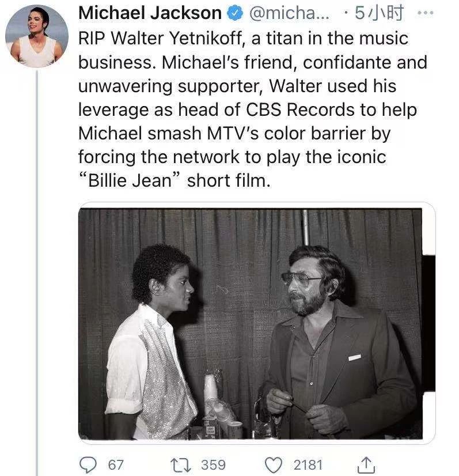Open the Michael Jackson profile avatar
Screen dimensions: 459x476
point(36,36)
